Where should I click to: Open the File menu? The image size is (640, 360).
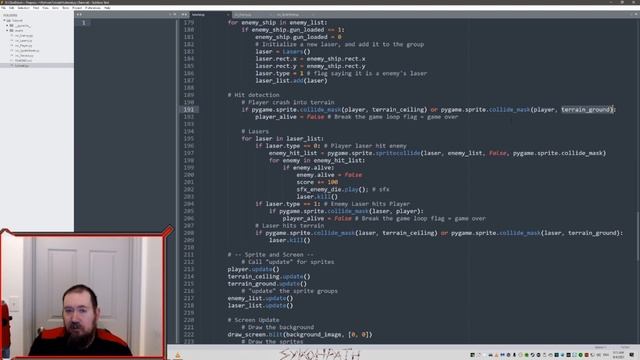[4, 8]
